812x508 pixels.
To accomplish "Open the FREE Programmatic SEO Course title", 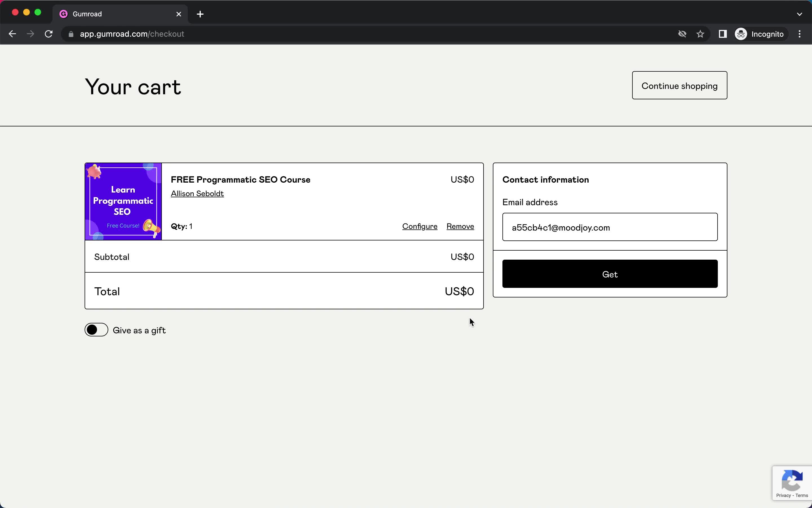I will coord(240,179).
